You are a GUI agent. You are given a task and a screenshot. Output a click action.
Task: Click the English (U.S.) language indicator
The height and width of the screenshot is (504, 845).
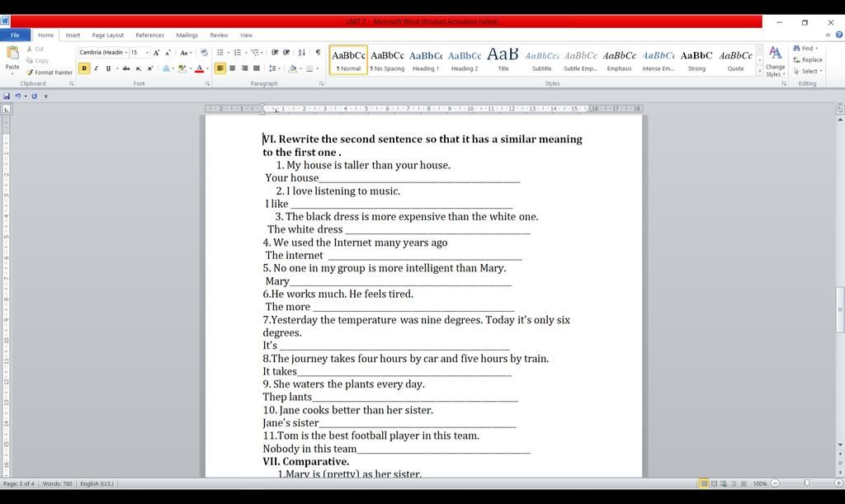tap(97, 483)
